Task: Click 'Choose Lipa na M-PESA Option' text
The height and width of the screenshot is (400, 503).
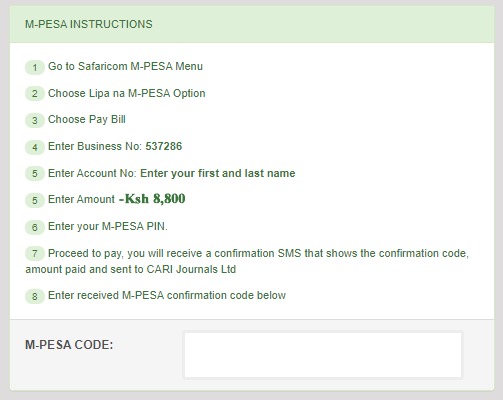Action: pyautogui.click(x=127, y=93)
